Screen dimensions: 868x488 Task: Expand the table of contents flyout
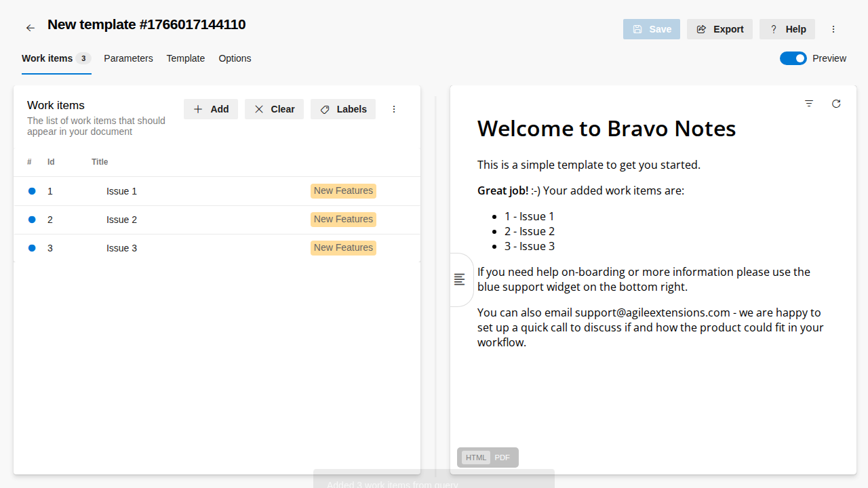coord(459,279)
